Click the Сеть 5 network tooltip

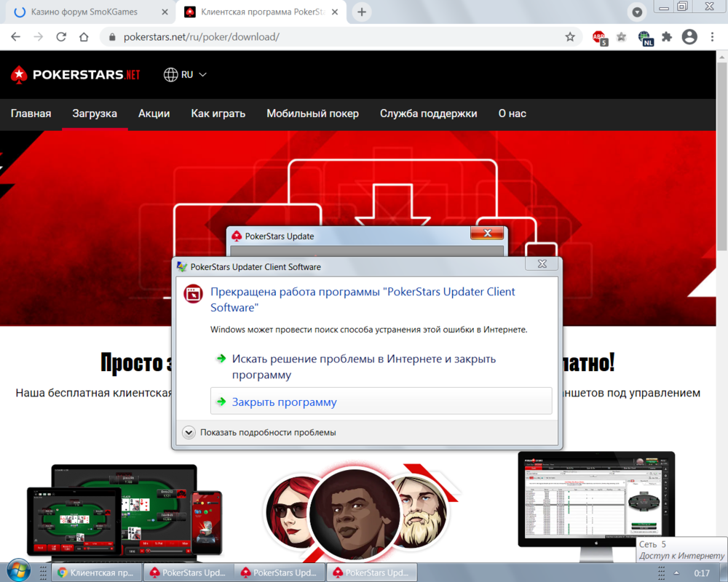(x=681, y=550)
